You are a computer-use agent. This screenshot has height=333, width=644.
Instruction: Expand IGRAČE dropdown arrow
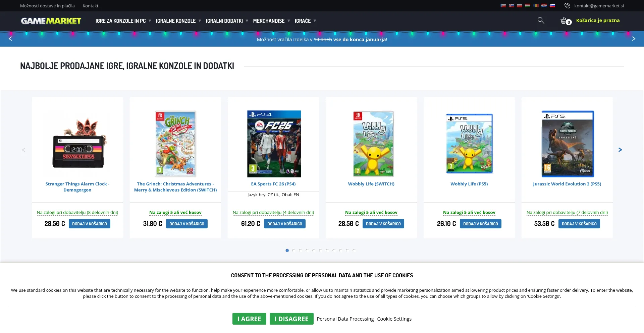click(315, 21)
